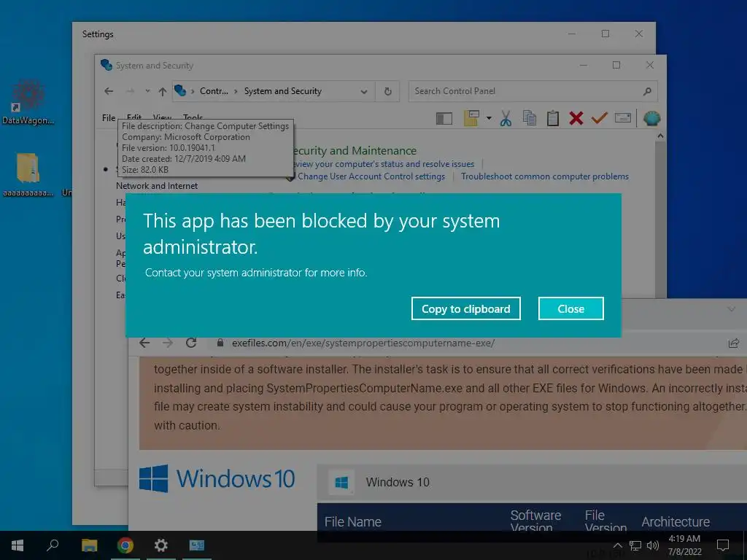Click the Windows 10 logo on webpage
The width and height of the screenshot is (747, 560).
pyautogui.click(x=217, y=478)
